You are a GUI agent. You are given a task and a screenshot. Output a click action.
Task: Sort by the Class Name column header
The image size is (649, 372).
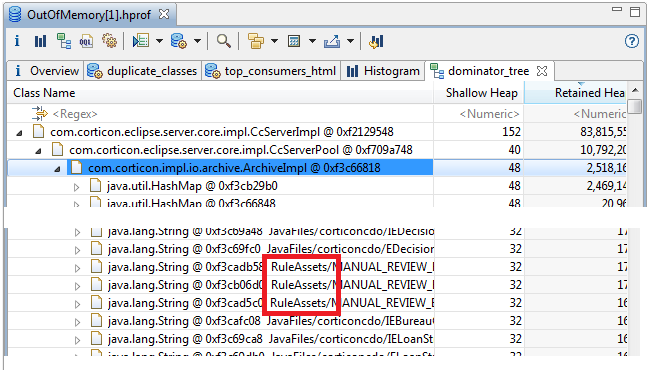point(220,93)
